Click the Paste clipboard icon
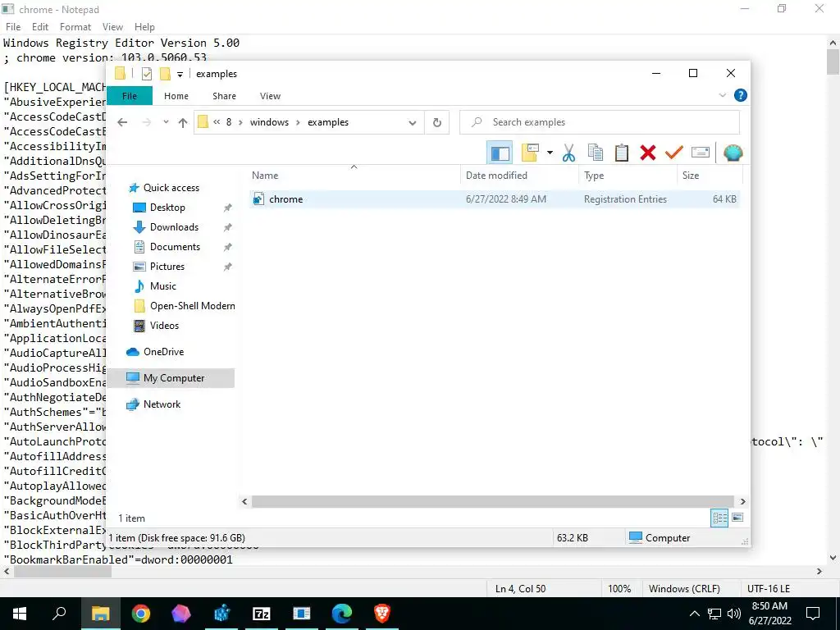840x630 pixels. point(622,153)
